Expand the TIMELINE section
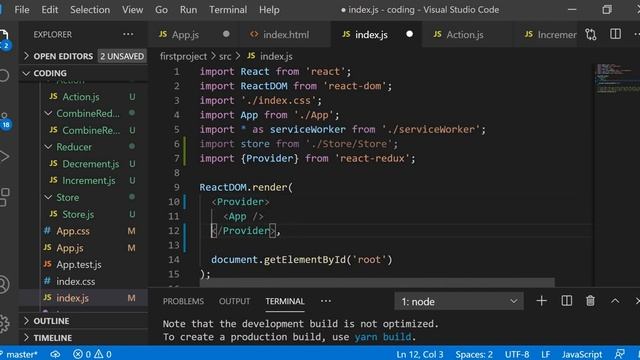The width and height of the screenshot is (640, 360). click(84, 338)
